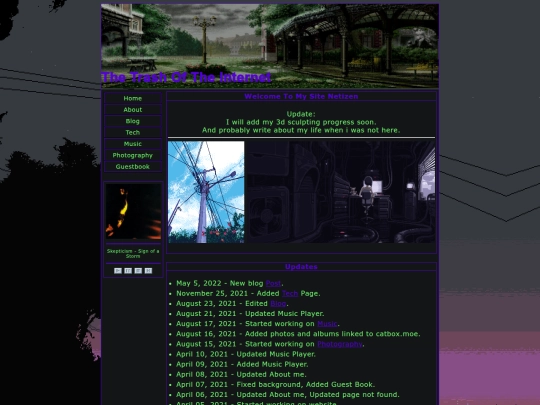Visit the Photography sidebar page
This screenshot has height=405, width=540.
(x=133, y=155)
